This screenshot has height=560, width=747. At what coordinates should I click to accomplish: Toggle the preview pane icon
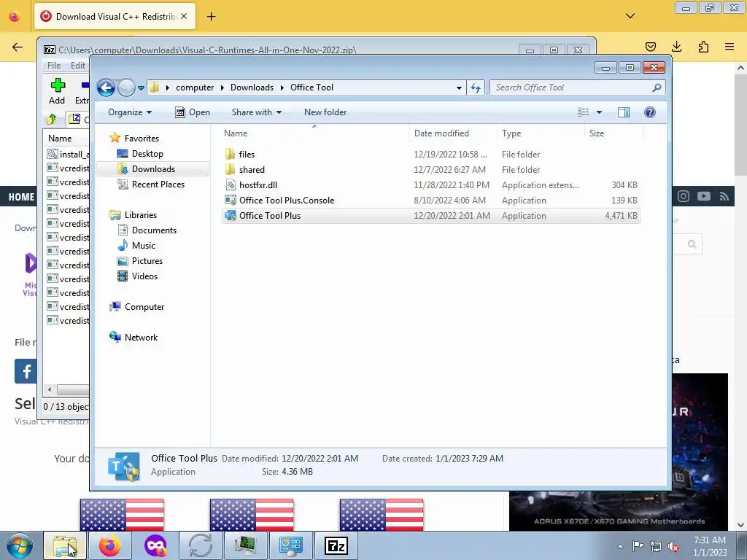623,112
